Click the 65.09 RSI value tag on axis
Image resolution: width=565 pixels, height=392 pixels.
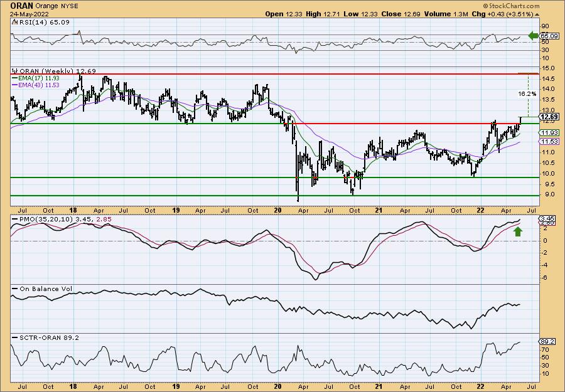(x=549, y=36)
